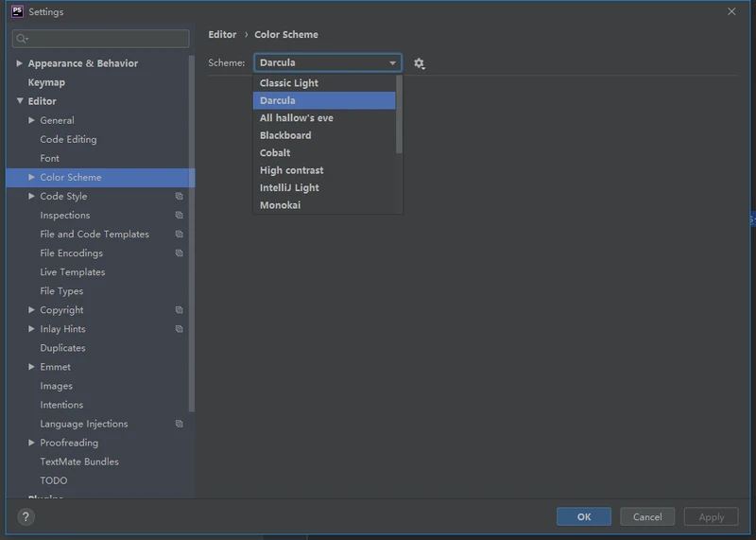Viewport: 756px width, 540px height.
Task: Select Monokai from the scheme list
Action: point(280,205)
